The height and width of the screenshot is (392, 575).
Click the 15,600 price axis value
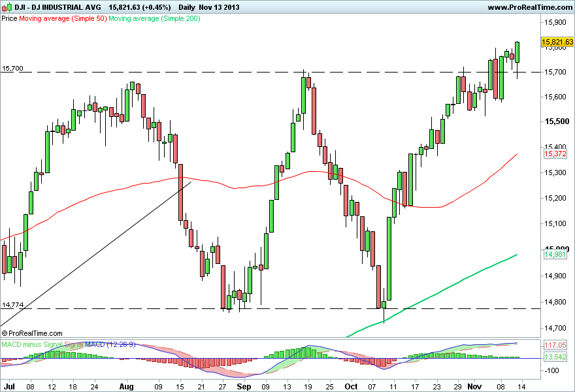pyautogui.click(x=555, y=97)
